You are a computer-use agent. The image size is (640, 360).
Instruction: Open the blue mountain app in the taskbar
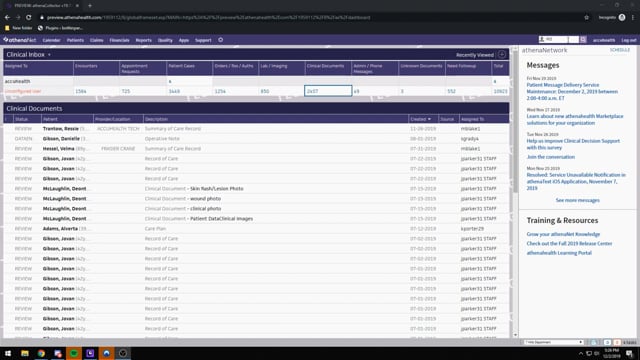pyautogui.click(x=107, y=353)
